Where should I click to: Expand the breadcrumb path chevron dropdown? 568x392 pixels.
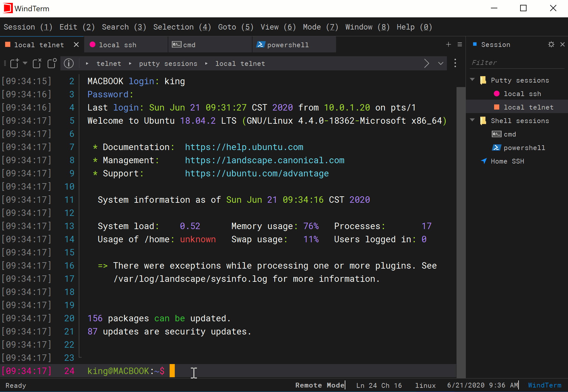coord(441,63)
